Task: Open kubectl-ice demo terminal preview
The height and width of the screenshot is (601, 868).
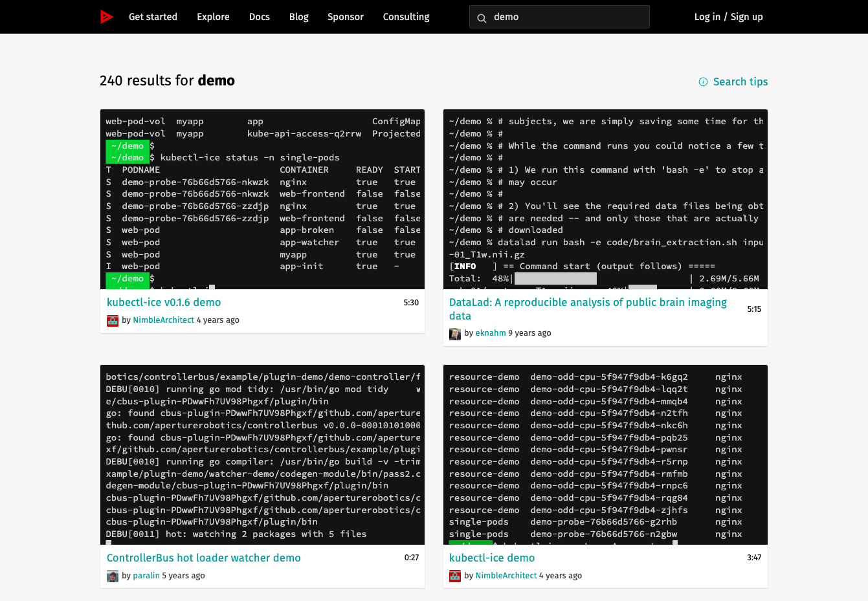Action: point(605,455)
